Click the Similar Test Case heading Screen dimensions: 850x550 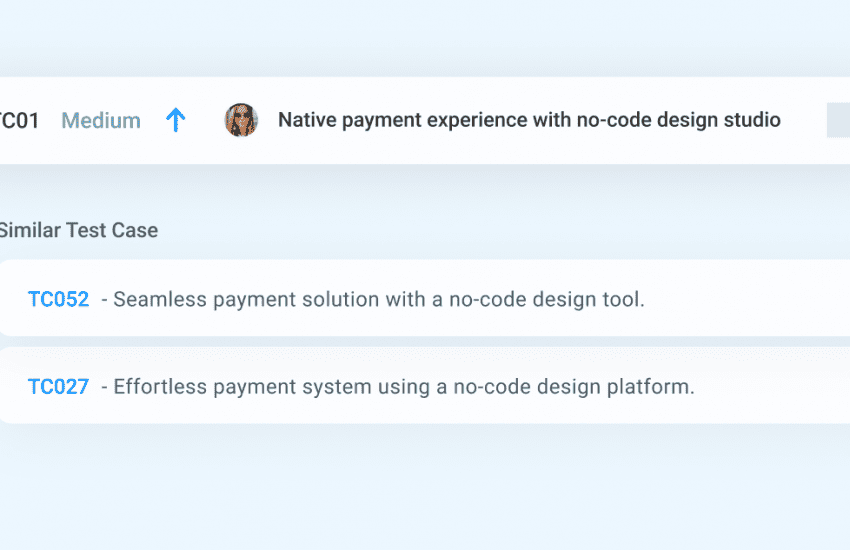(78, 230)
